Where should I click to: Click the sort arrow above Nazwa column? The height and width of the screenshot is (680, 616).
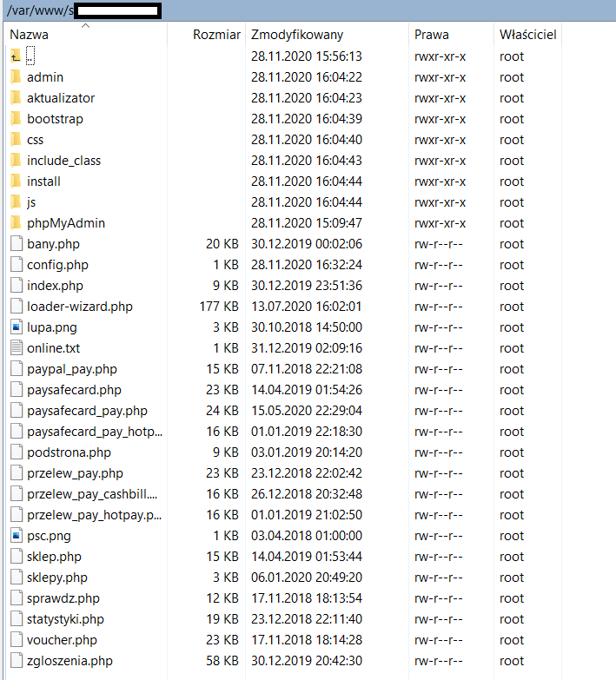tap(85, 25)
